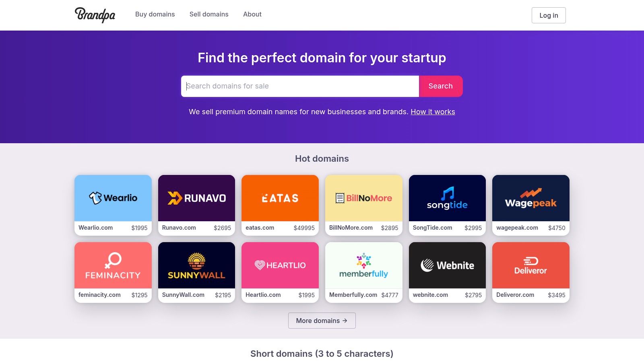Screen dimensions: 644x362
Task: Click the SongTide music note icon
Action: (x=447, y=193)
